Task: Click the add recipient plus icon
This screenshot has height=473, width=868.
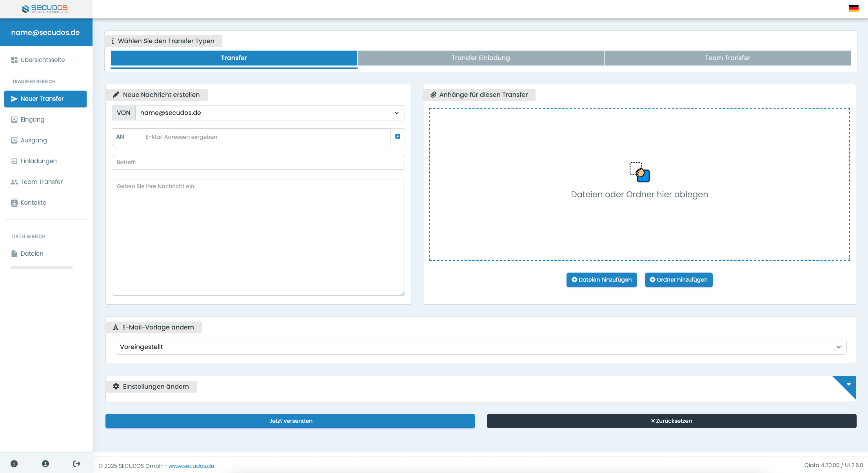Action: coord(398,136)
